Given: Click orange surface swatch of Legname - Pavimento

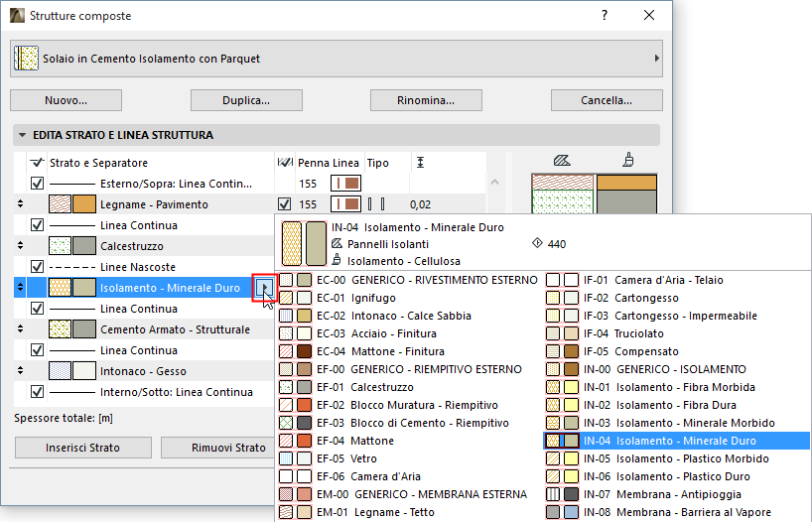Looking at the screenshot, I should (x=84, y=204).
